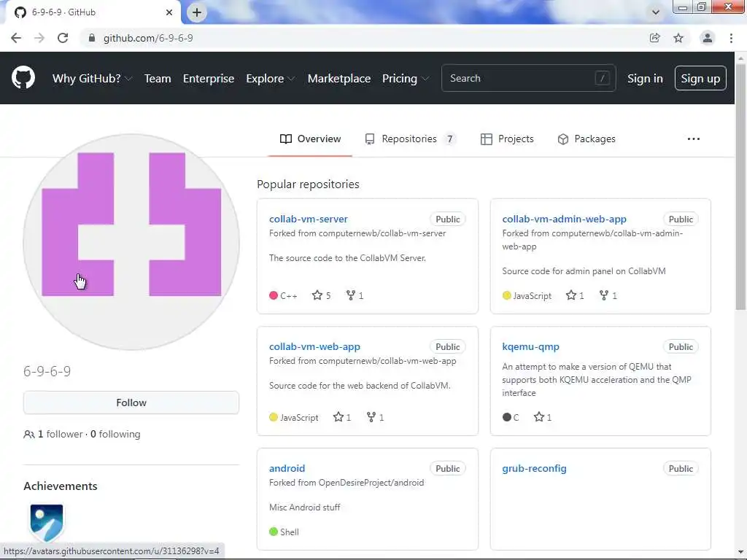Click the achievement badge under Achievements
This screenshot has width=747, height=560.
[46, 523]
